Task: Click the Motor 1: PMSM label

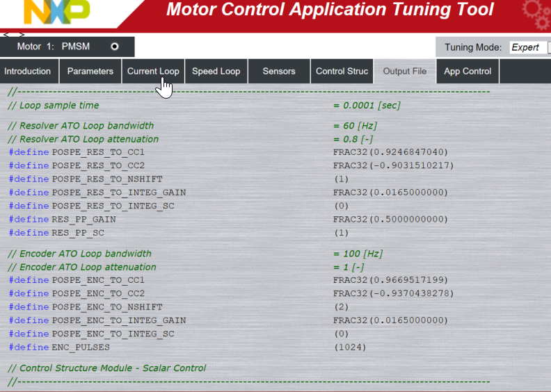Action: click(x=54, y=47)
